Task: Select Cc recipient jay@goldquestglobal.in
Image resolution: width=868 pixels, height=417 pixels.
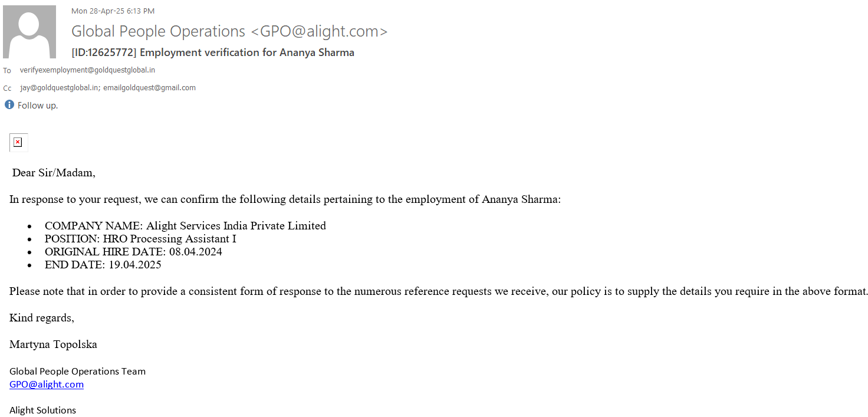Action: [x=60, y=88]
